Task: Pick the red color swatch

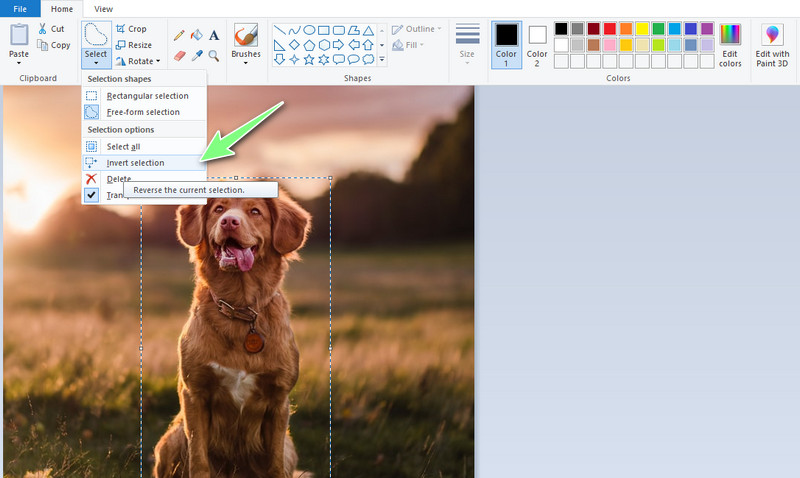Action: click(610, 28)
